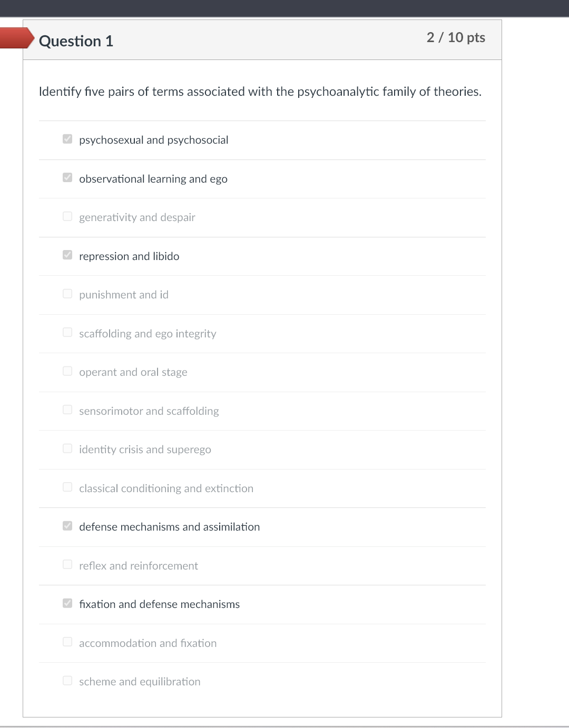The height and width of the screenshot is (728, 569).
Task: Check the sensorimotor and scaffolding option
Action: click(67, 410)
